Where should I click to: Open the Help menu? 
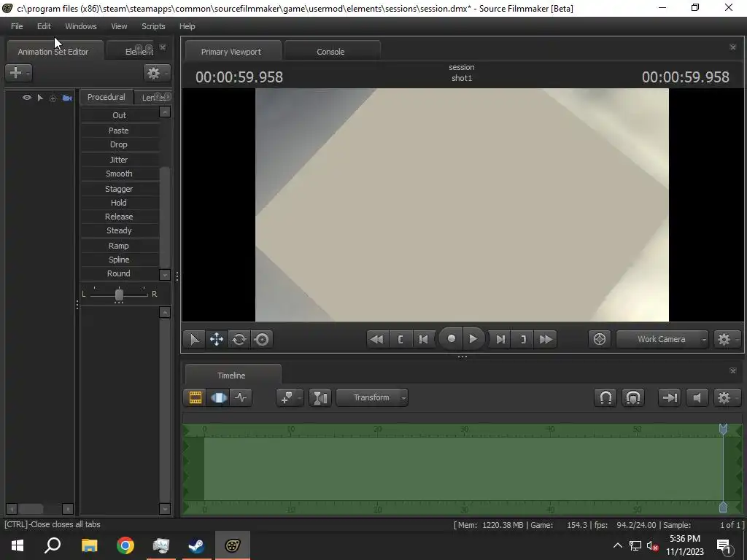(187, 26)
